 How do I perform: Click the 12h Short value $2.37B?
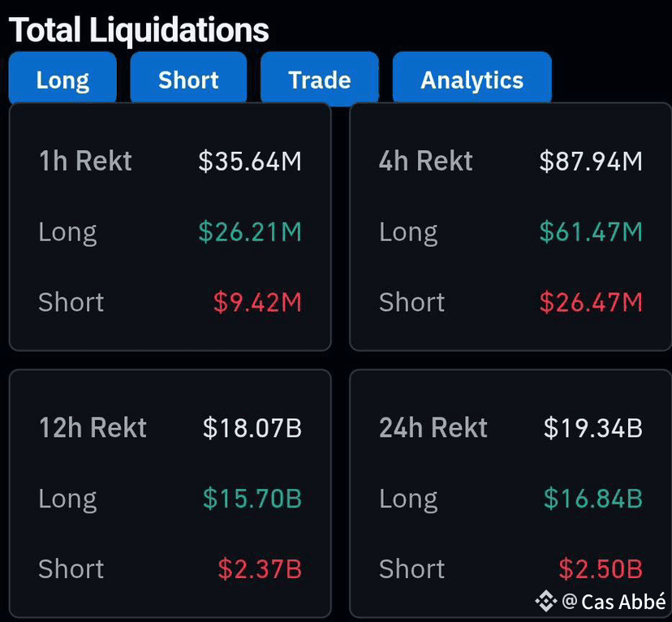pyautogui.click(x=260, y=568)
